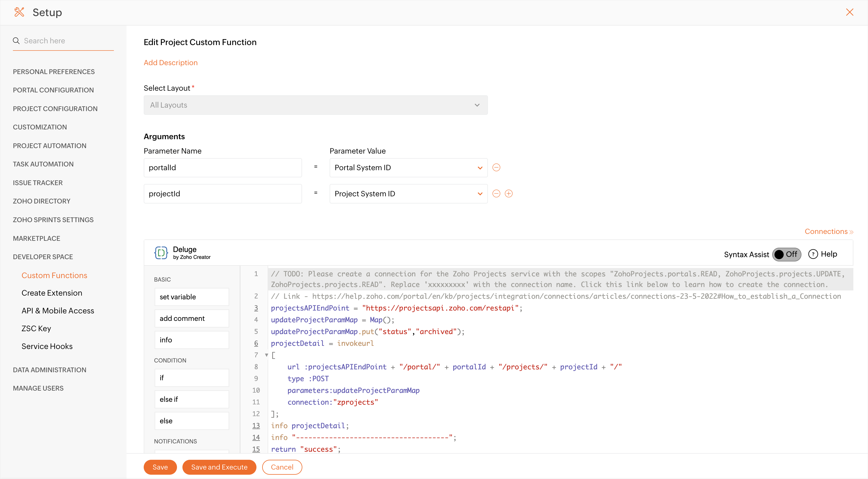
Task: Click the projectId parameter name field
Action: click(223, 193)
